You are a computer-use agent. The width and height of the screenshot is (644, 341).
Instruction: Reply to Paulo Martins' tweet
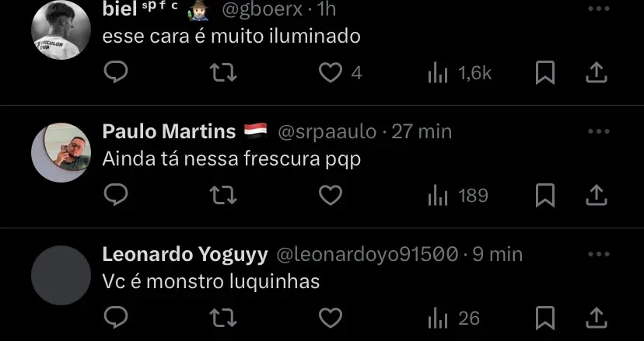tap(116, 195)
